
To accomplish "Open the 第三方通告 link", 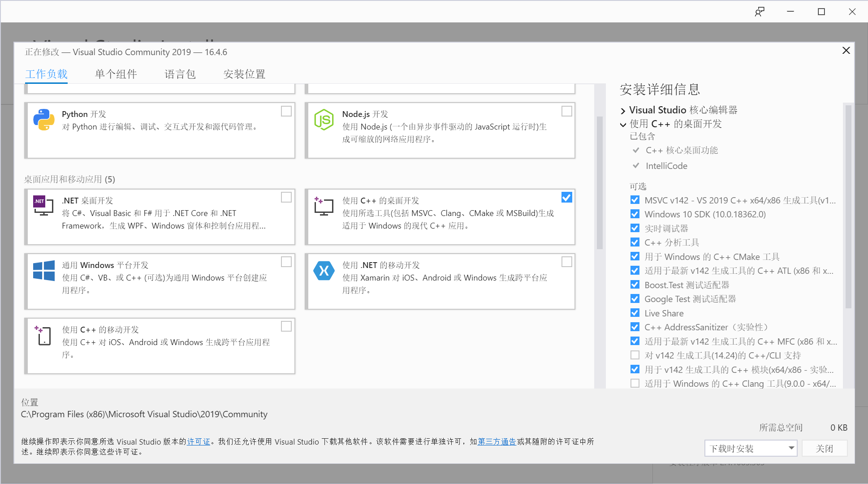I will click(x=496, y=441).
